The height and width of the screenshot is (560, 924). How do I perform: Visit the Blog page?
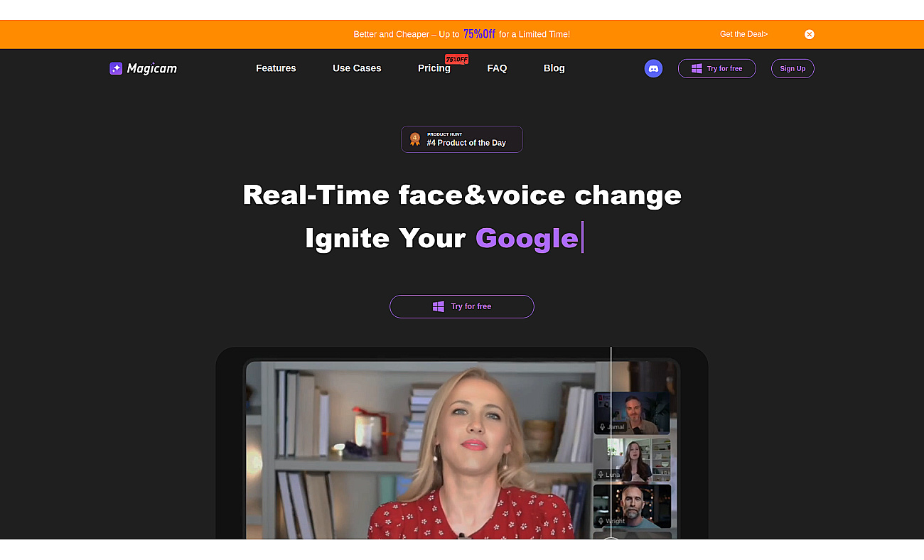pos(554,68)
